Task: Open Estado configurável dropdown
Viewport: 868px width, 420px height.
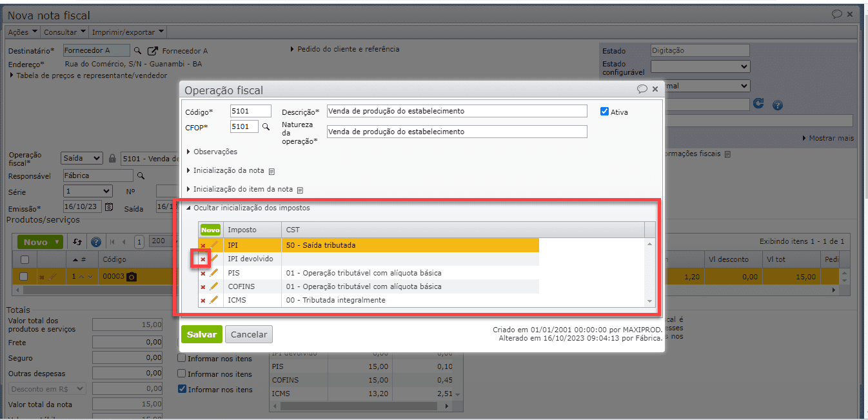Action: coord(700,66)
